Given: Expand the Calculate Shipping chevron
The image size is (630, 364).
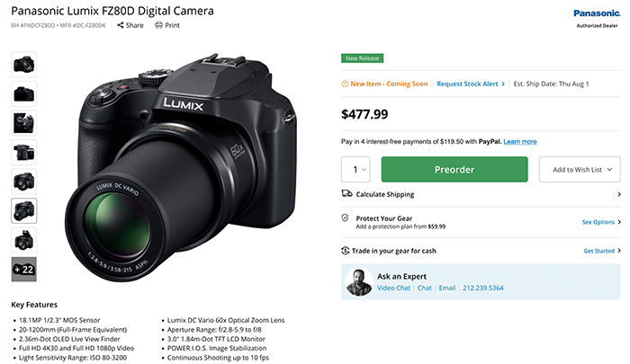Looking at the screenshot, I should pyautogui.click(x=619, y=194).
